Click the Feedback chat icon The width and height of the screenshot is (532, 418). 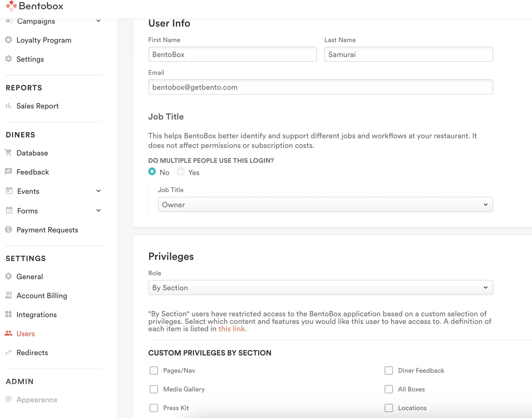pos(8,172)
